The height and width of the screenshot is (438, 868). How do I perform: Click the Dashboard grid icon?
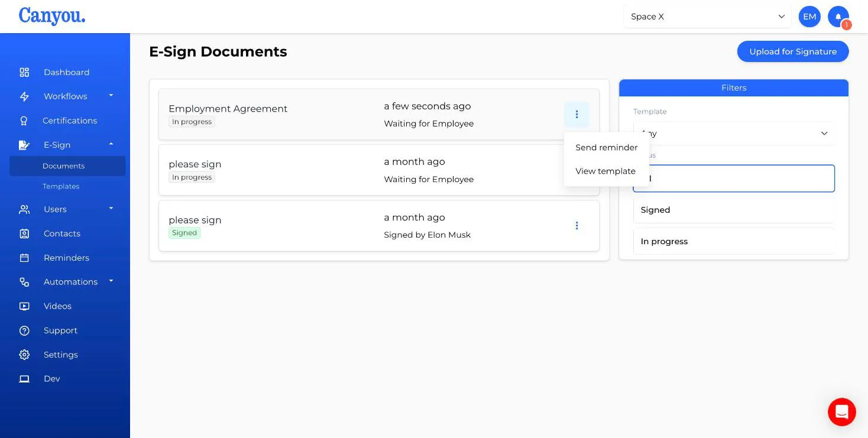pos(24,72)
